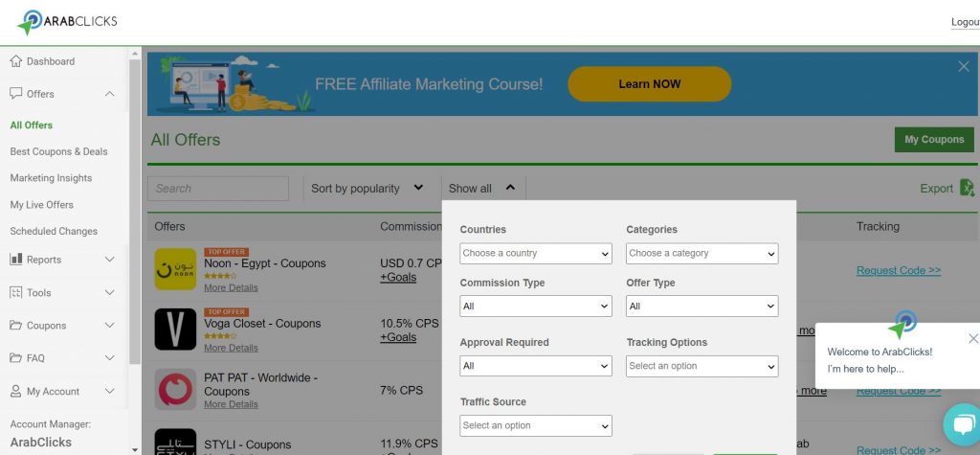980x455 pixels.
Task: Open More Details for Noon Egypt
Action: (x=231, y=288)
